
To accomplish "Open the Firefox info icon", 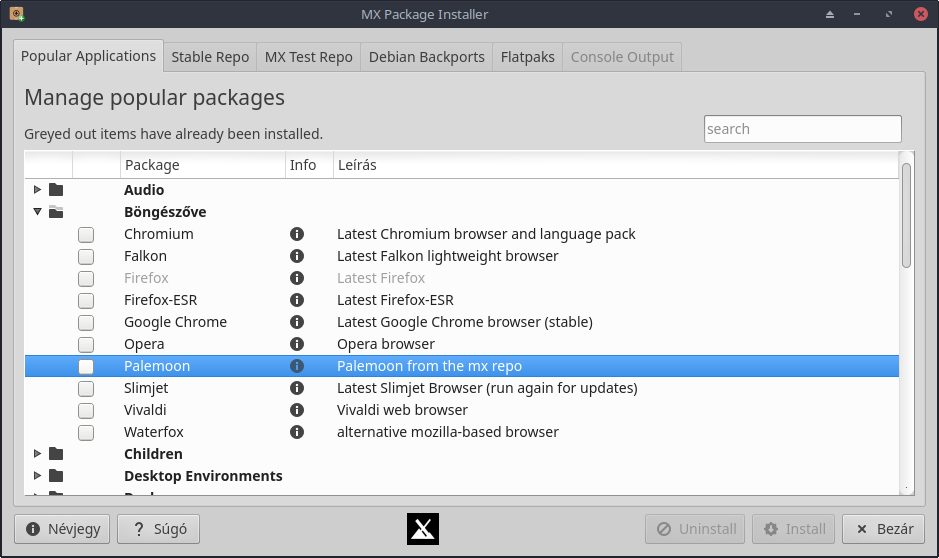I will (296, 278).
